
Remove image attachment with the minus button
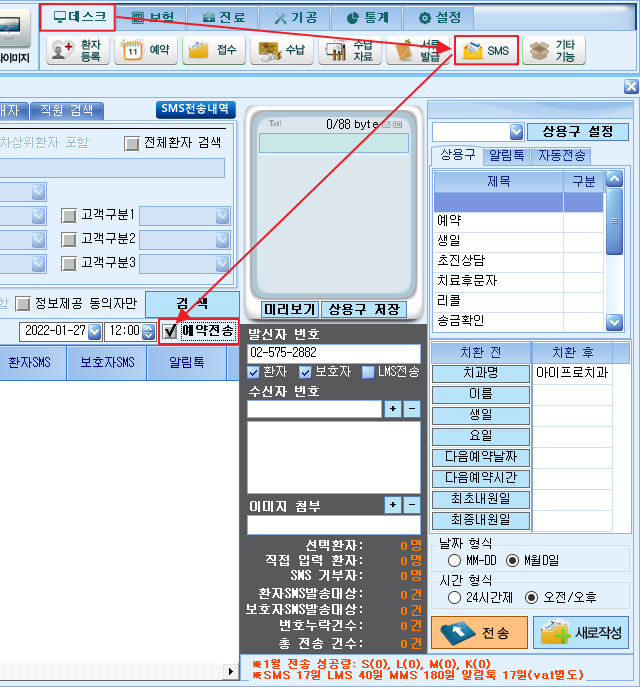click(412, 505)
